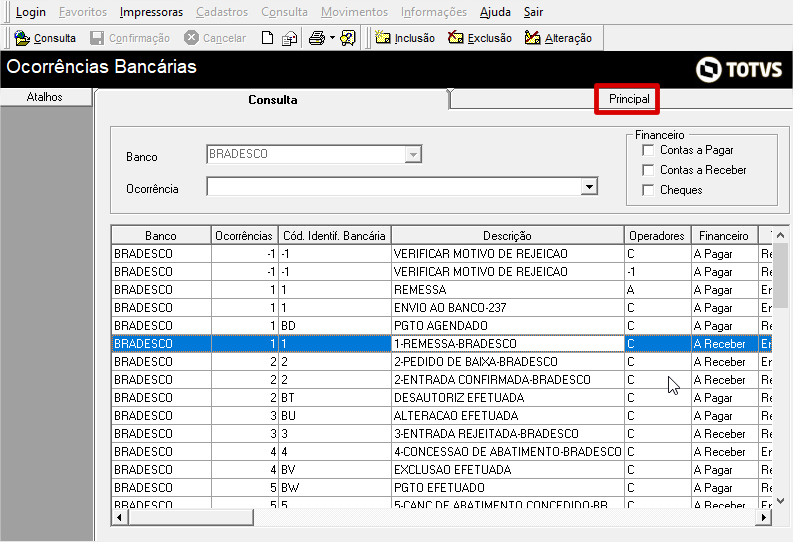Viewport: 793px width, 542px height.
Task: Tick the Cheques checkbox
Action: pos(648,190)
